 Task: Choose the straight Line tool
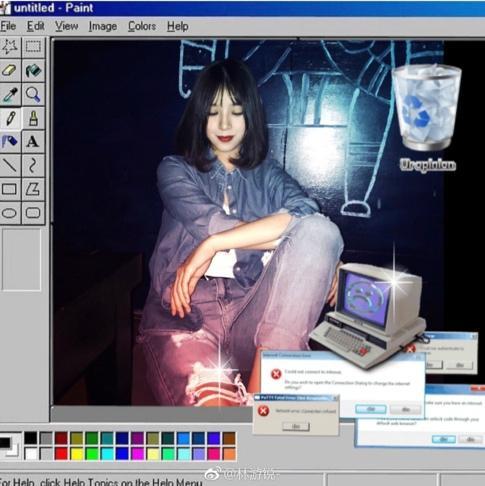pos(10,165)
